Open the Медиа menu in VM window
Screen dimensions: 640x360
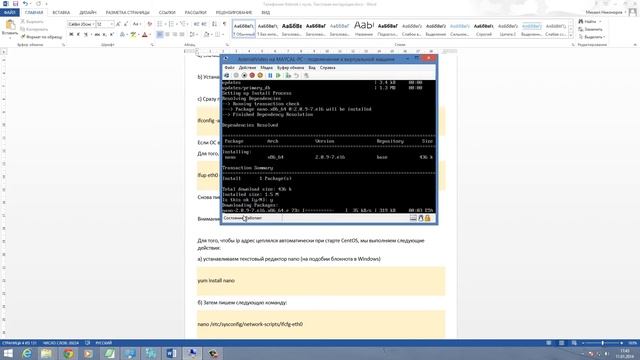(x=267, y=68)
